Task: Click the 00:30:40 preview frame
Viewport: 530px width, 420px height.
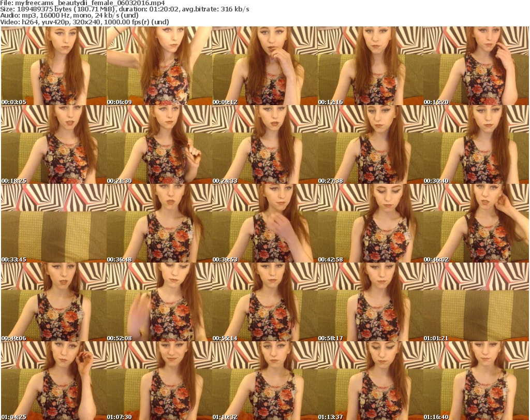Action: [476, 144]
